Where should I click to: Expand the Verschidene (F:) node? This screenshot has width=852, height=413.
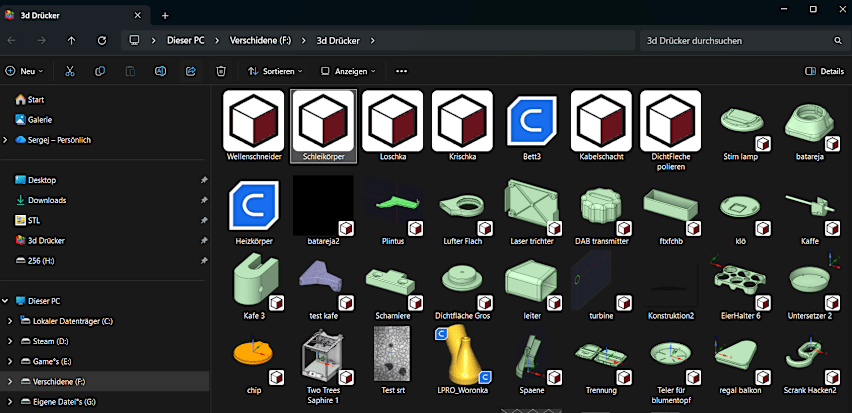[10, 381]
